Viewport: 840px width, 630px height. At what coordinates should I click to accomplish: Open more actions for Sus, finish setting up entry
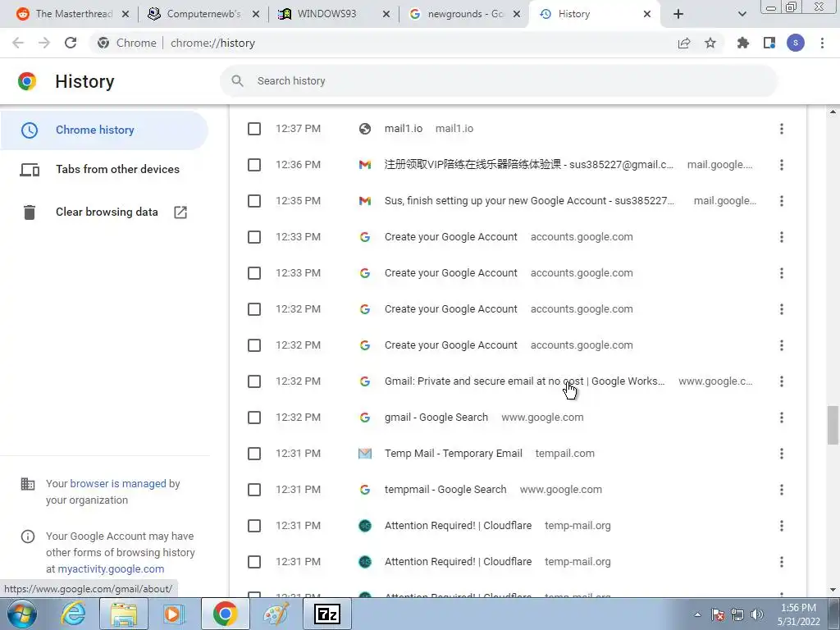coord(782,201)
